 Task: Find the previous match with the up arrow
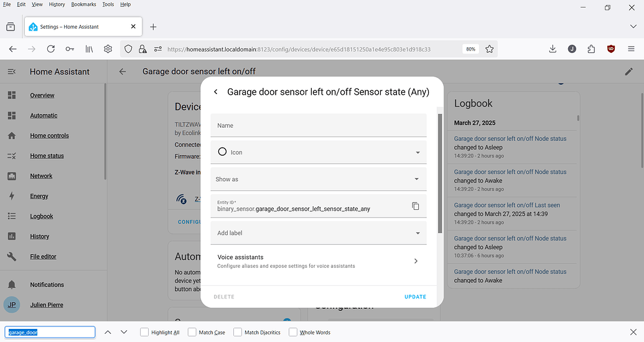tap(108, 332)
